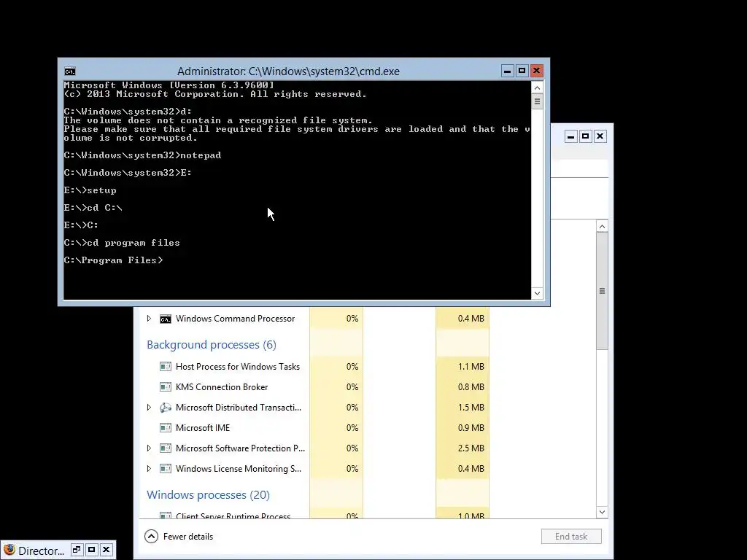Click the cmd.exe scrollbar thumb

(538, 101)
